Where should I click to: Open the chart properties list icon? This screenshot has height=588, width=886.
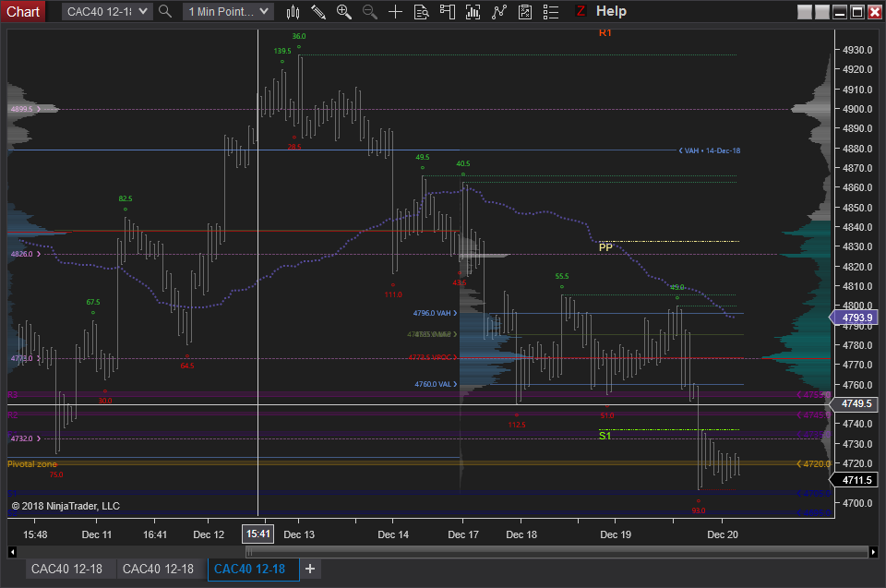551,12
